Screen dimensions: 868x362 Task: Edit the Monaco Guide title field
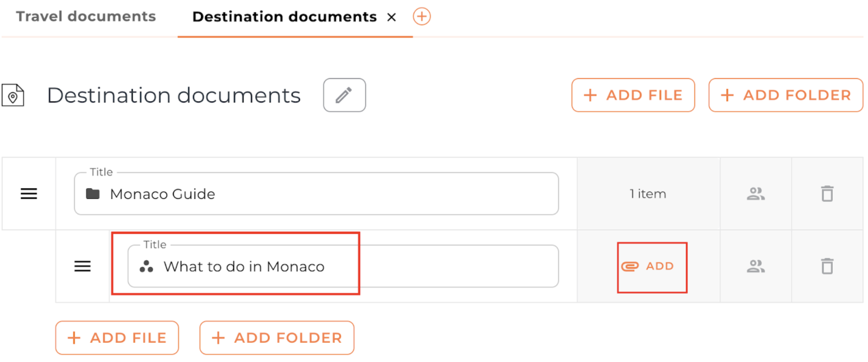coord(328,194)
